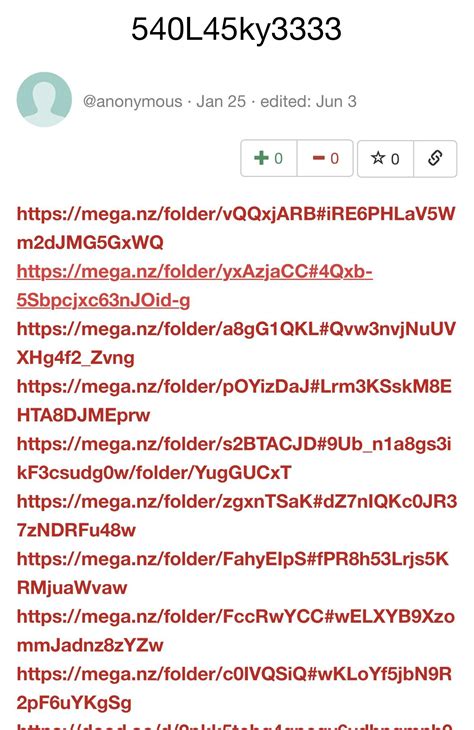Click the edited: Jun 3 timestamp
Screen dimensions: 474x730
(x=308, y=101)
